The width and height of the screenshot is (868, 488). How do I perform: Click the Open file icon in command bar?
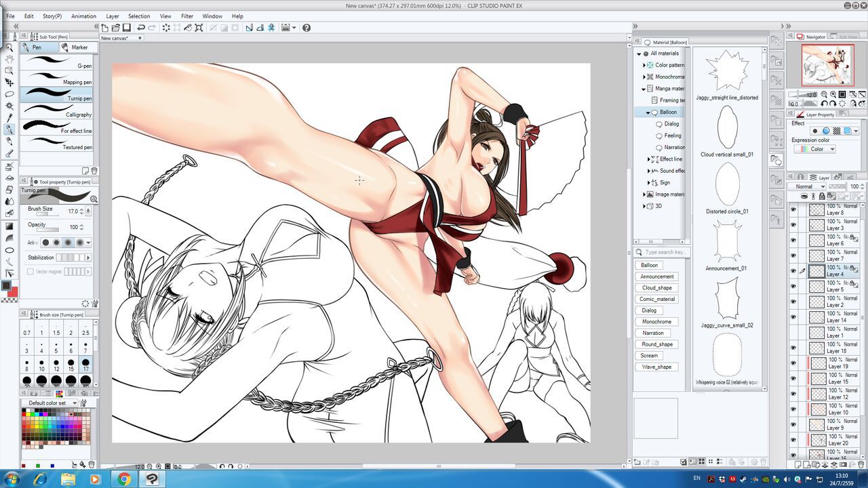116,28
